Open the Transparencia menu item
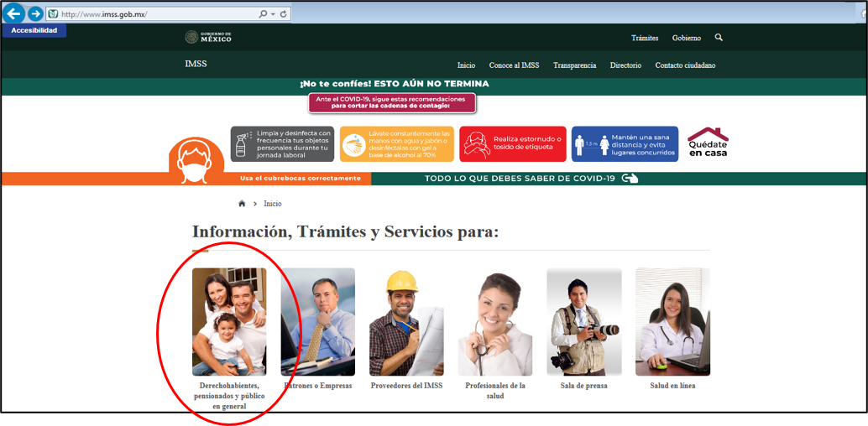The width and height of the screenshot is (868, 426). (x=574, y=65)
